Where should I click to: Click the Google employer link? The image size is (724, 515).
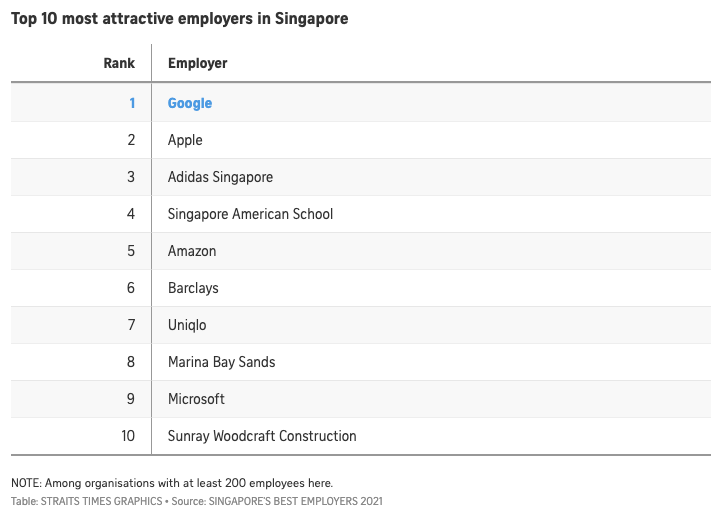190,103
